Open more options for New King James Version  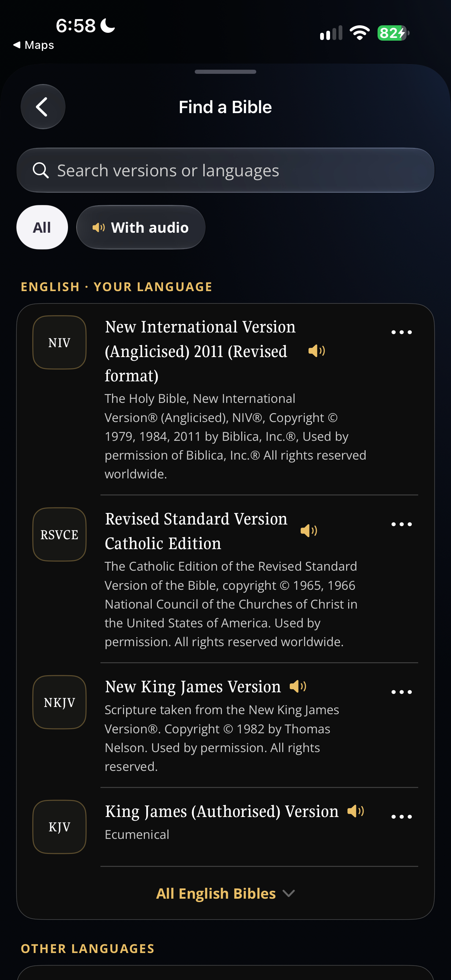pyautogui.click(x=401, y=692)
